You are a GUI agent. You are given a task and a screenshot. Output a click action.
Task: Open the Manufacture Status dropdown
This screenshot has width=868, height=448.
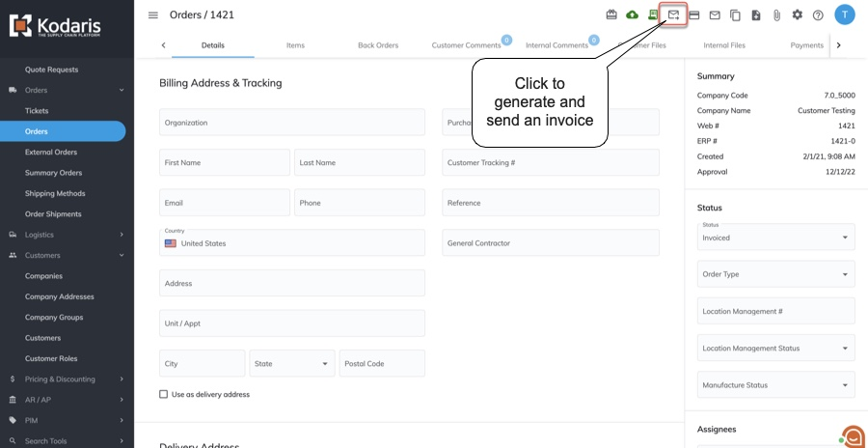775,385
